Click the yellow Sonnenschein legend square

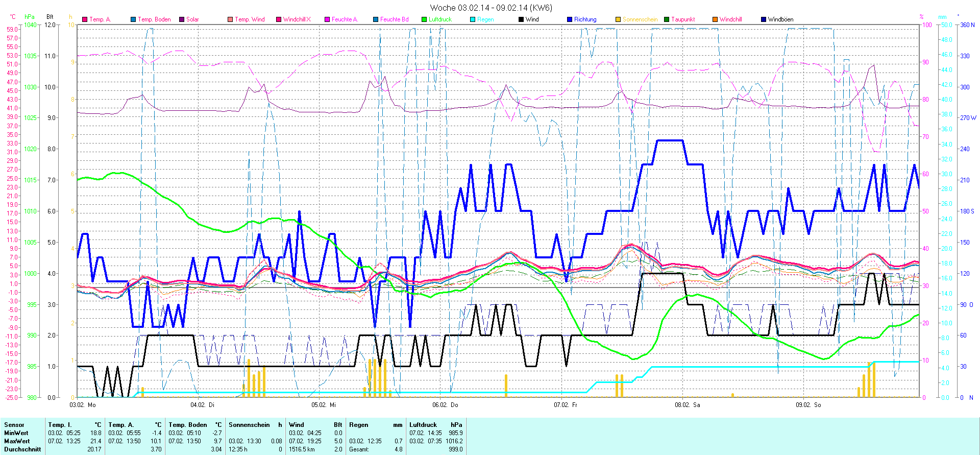(618, 19)
